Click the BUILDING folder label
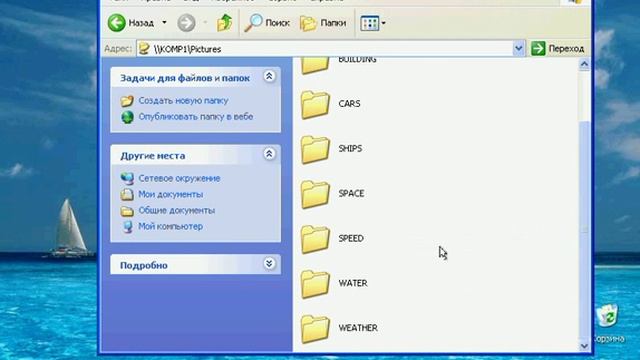Screen dimensions: 640x360 coord(357,60)
